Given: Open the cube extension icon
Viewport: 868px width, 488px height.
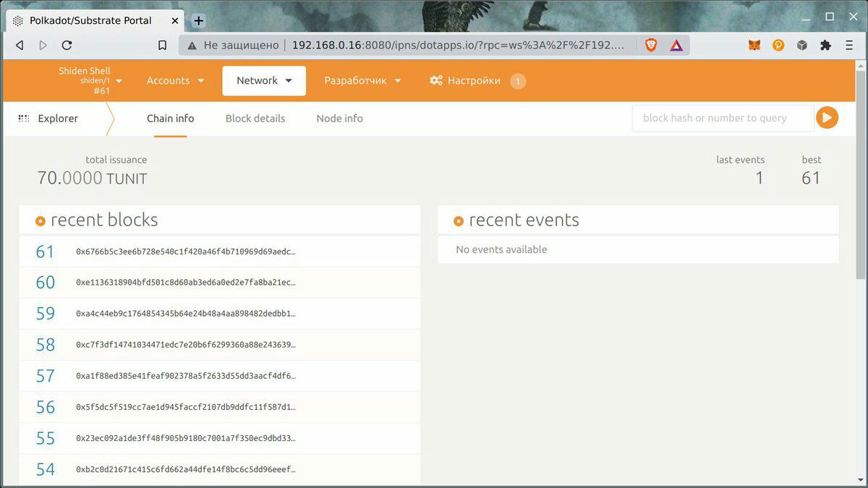Looking at the screenshot, I should pyautogui.click(x=802, y=45).
